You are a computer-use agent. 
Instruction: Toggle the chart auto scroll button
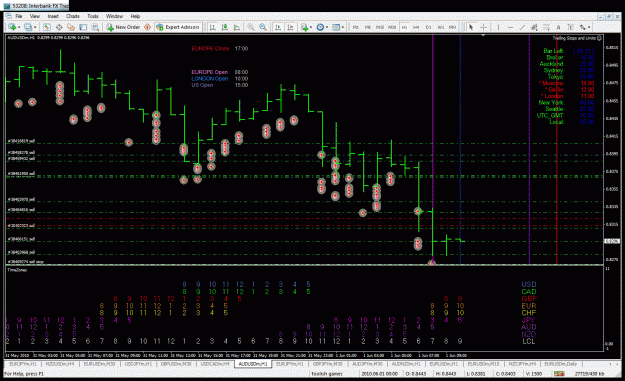pos(278,27)
